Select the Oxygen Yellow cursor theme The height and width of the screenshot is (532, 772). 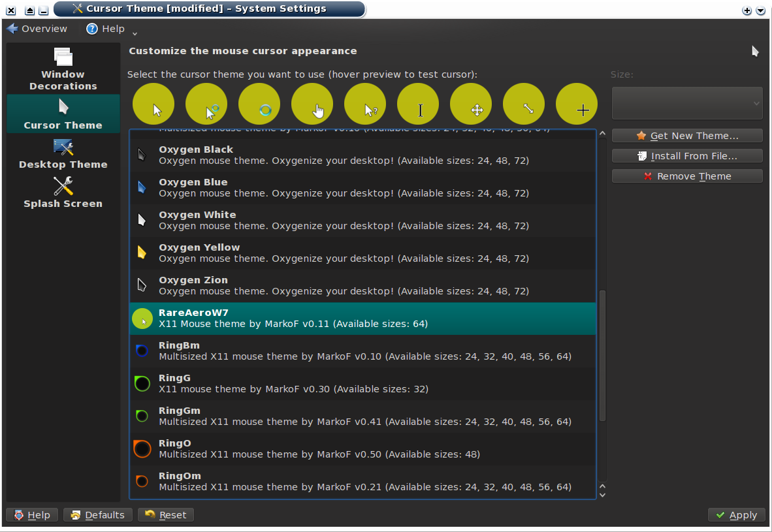click(x=362, y=253)
